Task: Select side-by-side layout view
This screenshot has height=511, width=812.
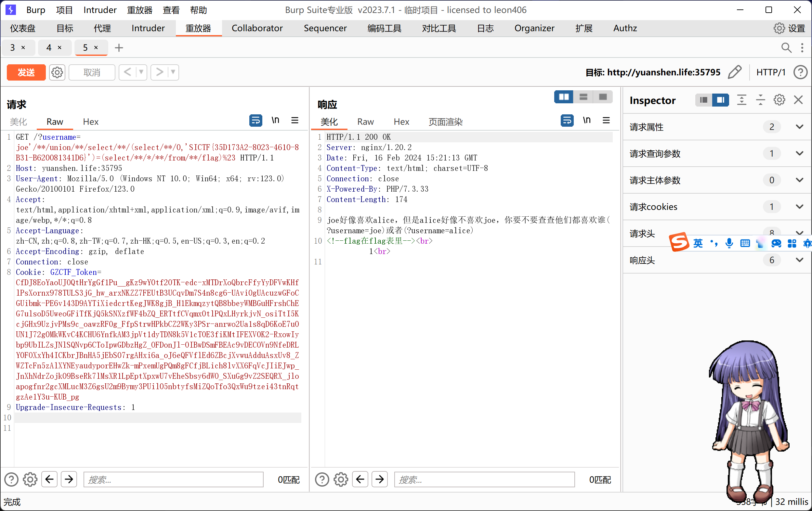Action: pos(563,97)
